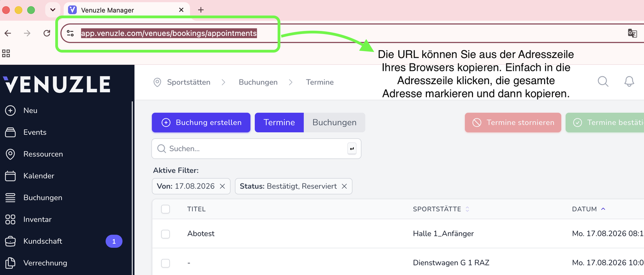Check the Abotest row checkbox
Image resolution: width=644 pixels, height=275 pixels.
pyautogui.click(x=166, y=234)
